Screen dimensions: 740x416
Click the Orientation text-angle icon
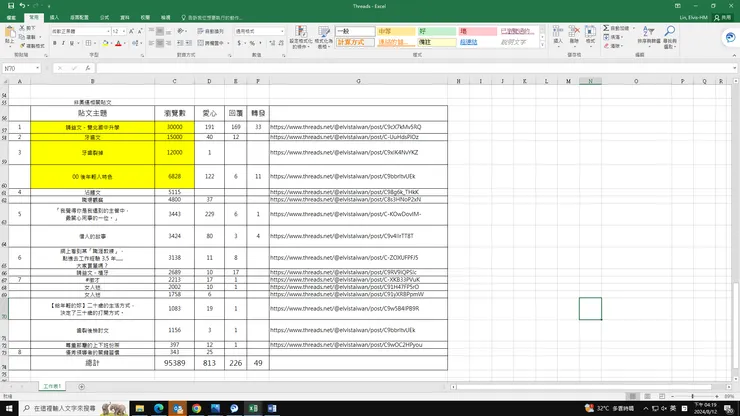pos(180,31)
